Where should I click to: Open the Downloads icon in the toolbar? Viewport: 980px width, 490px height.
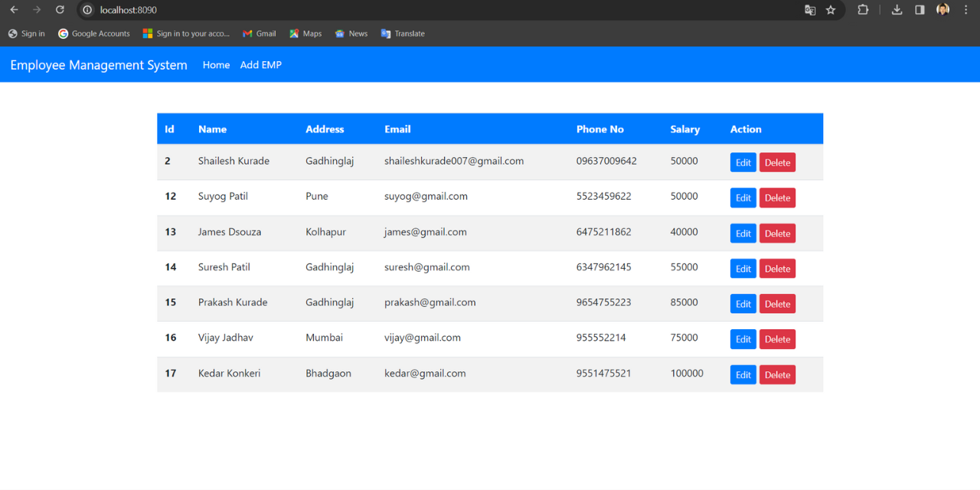click(896, 10)
